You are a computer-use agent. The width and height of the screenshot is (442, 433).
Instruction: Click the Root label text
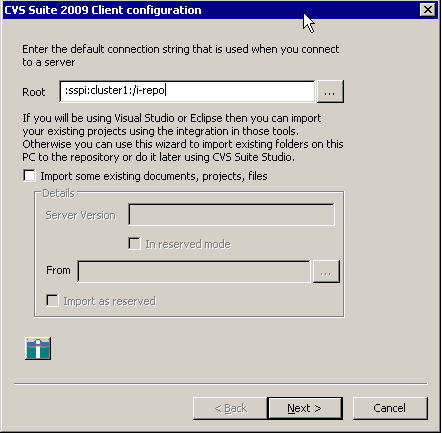(34, 92)
